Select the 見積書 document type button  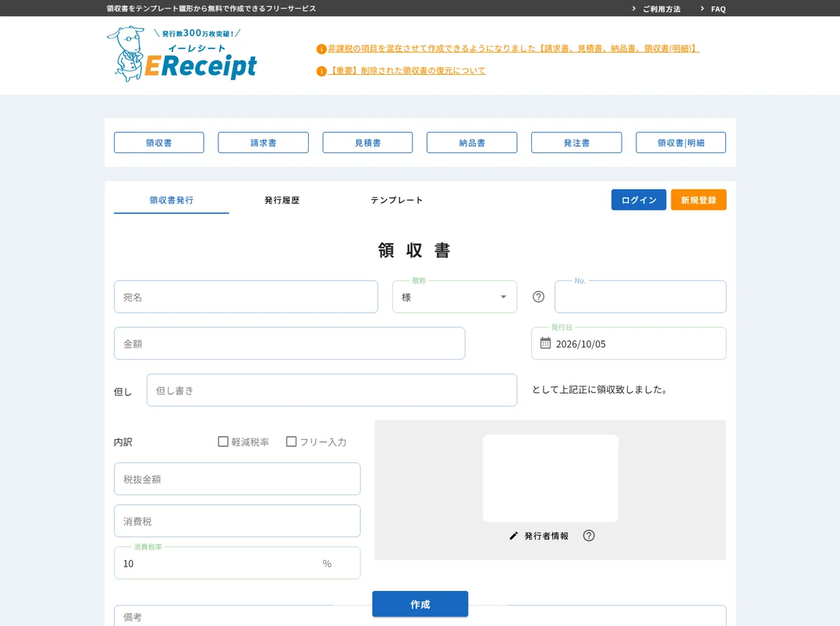[367, 143]
